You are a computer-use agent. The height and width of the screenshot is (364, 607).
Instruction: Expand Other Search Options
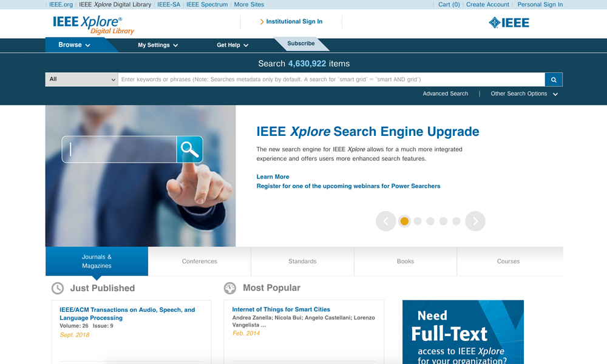(524, 94)
